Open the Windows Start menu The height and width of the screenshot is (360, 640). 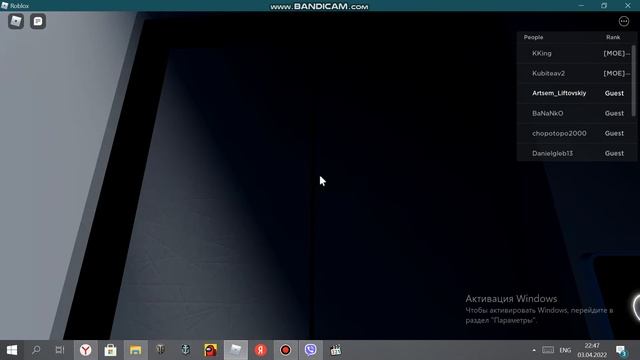(12, 350)
